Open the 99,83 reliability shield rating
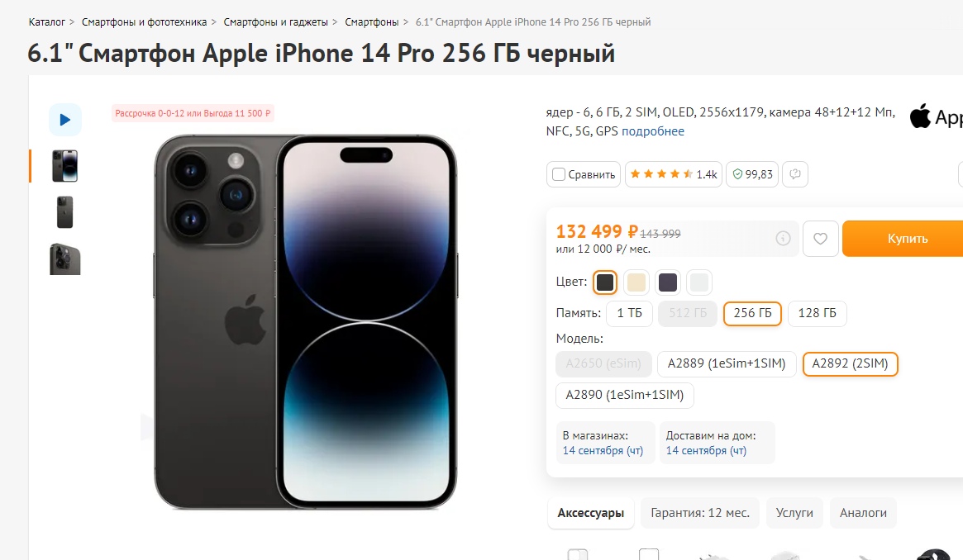This screenshot has height=560, width=963. 752,174
